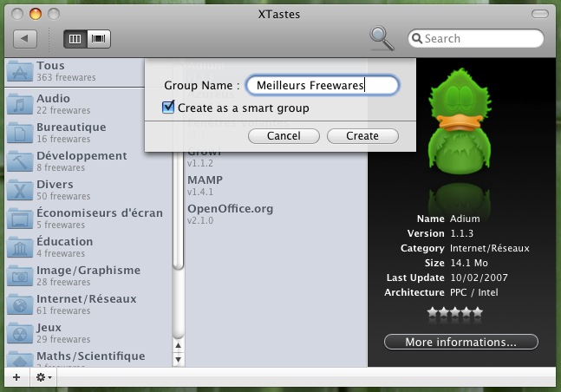The image size is (561, 392).
Task: Select the Tous folder icon
Action: [x=20, y=71]
